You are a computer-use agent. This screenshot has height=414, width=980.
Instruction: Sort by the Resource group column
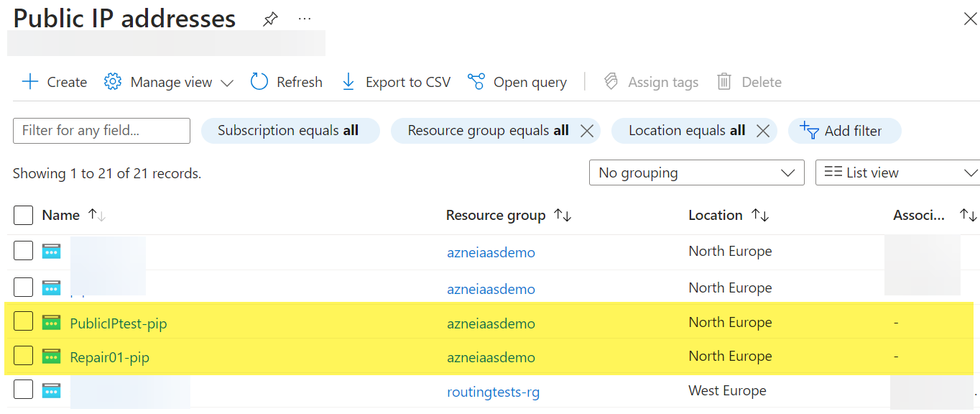tap(563, 216)
